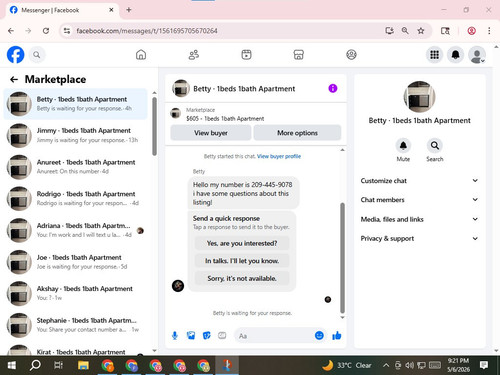View site information icon in address bar
This screenshot has width=500, height=375.
pyautogui.click(x=67, y=31)
